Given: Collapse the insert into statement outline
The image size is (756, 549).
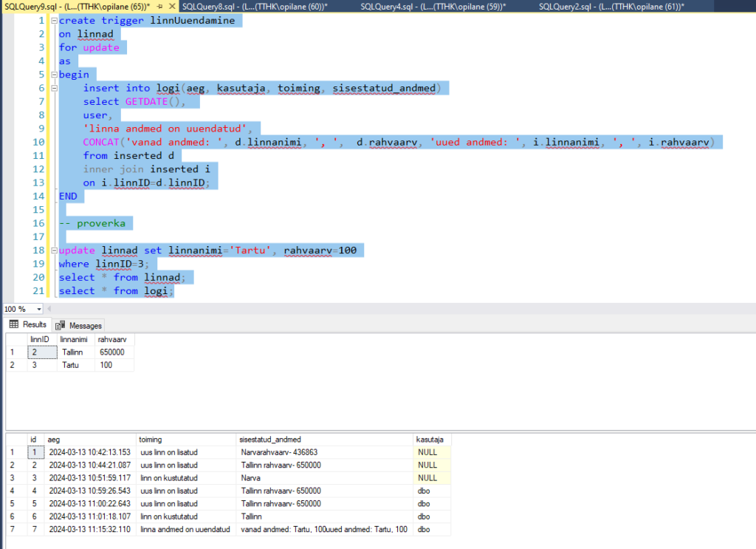Looking at the screenshot, I should (x=55, y=88).
